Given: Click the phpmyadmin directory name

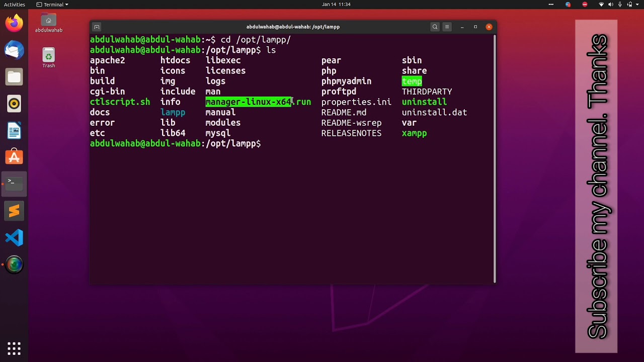Looking at the screenshot, I should coord(346,81).
